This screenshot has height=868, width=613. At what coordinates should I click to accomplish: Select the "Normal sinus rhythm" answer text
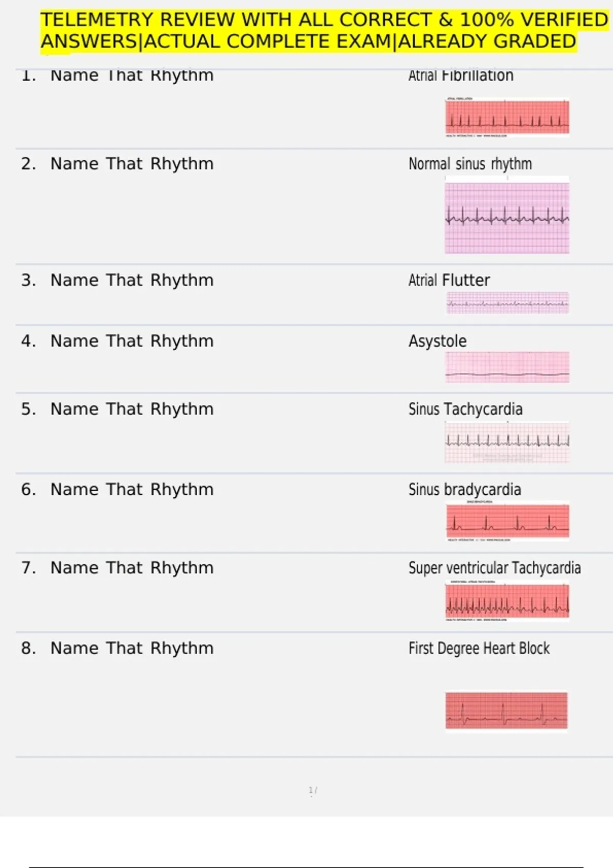(470, 164)
